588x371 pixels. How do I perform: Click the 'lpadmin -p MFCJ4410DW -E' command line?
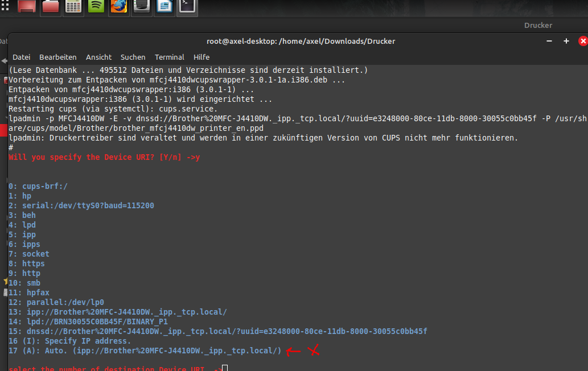point(297,123)
